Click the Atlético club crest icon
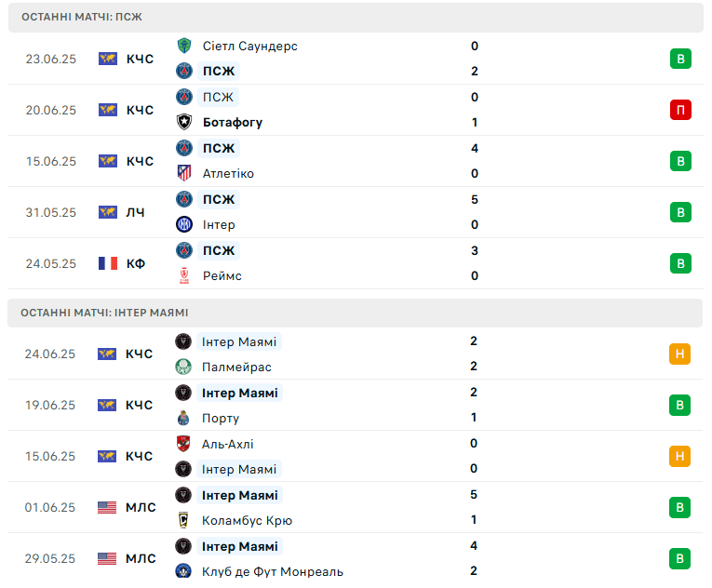This screenshot has height=588, width=712. (184, 173)
